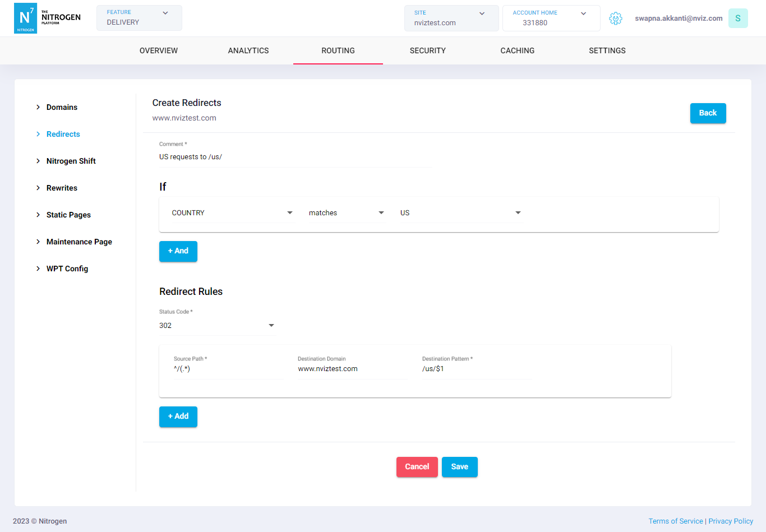Open the Site nviztest.com dropdown

click(x=451, y=18)
